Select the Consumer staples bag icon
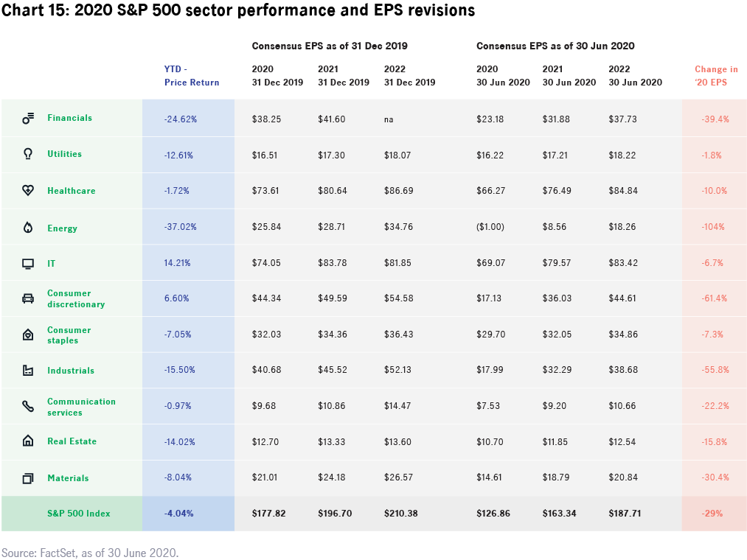This screenshot has height=560, width=747. (x=28, y=335)
